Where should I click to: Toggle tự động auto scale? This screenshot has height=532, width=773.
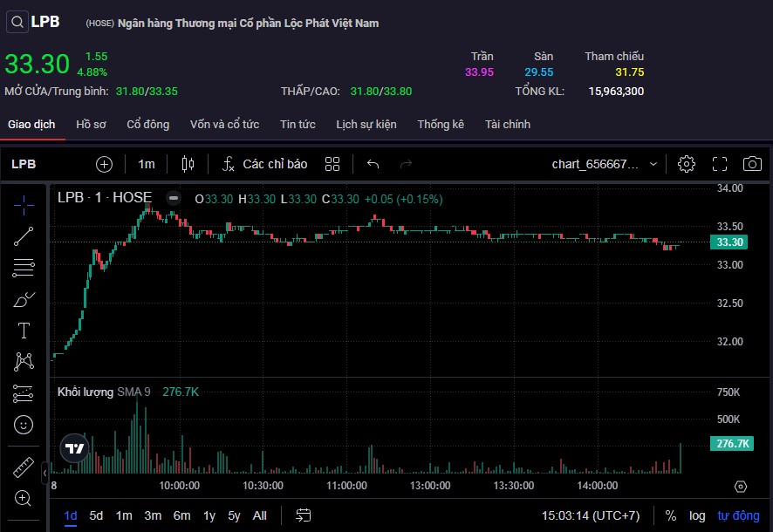tap(738, 515)
